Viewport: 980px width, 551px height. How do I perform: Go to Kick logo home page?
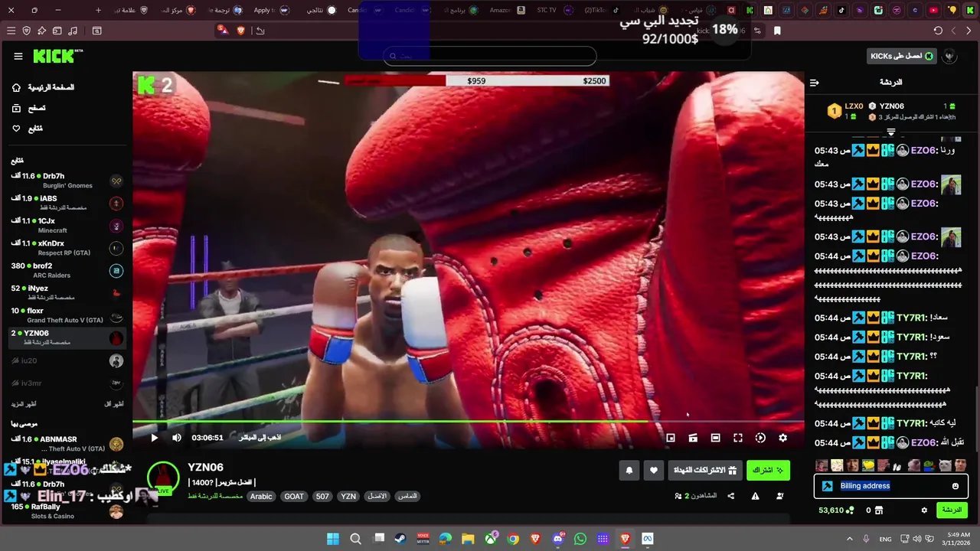[57, 56]
